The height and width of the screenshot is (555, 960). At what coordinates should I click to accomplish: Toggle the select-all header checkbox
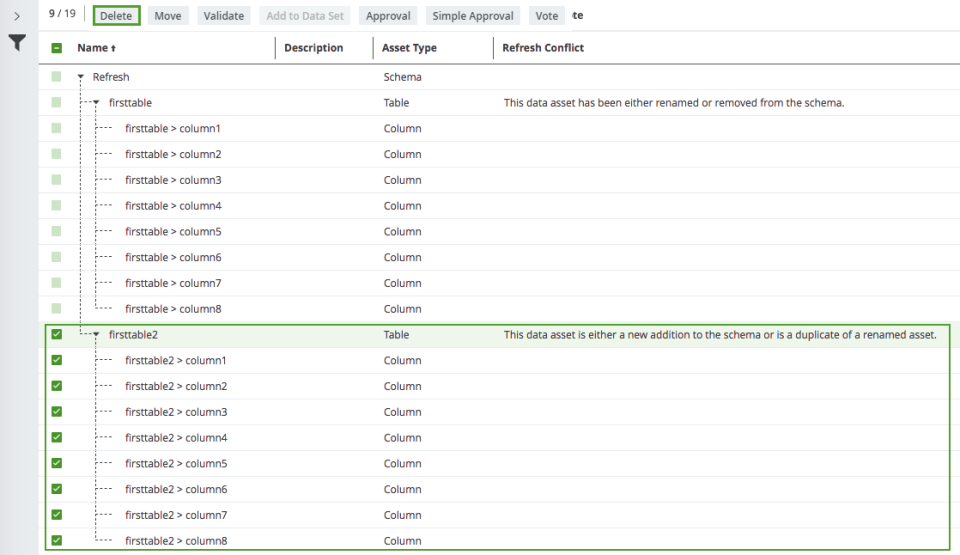coord(57,48)
